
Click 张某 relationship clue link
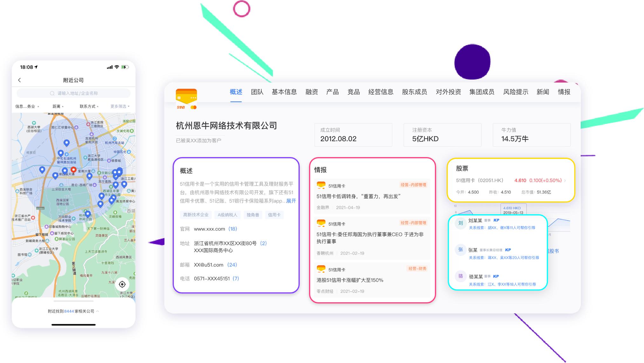click(x=504, y=257)
